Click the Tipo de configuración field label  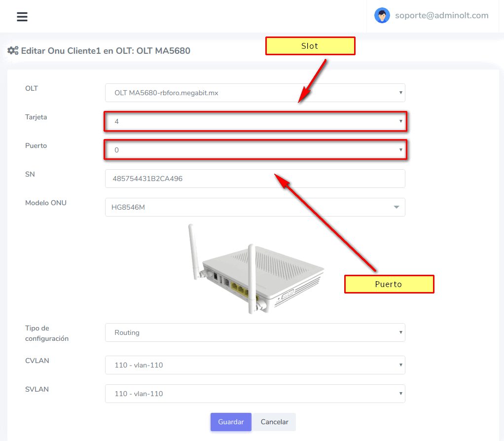[x=47, y=333]
